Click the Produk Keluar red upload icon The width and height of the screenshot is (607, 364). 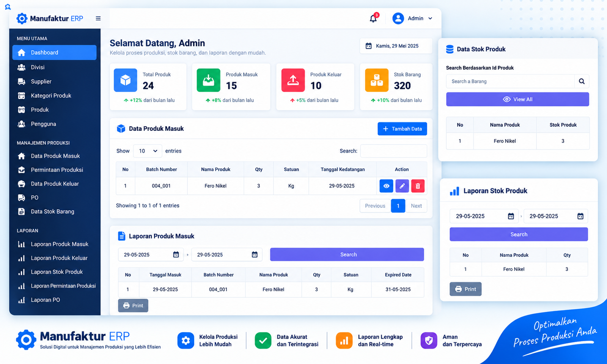tap(293, 80)
